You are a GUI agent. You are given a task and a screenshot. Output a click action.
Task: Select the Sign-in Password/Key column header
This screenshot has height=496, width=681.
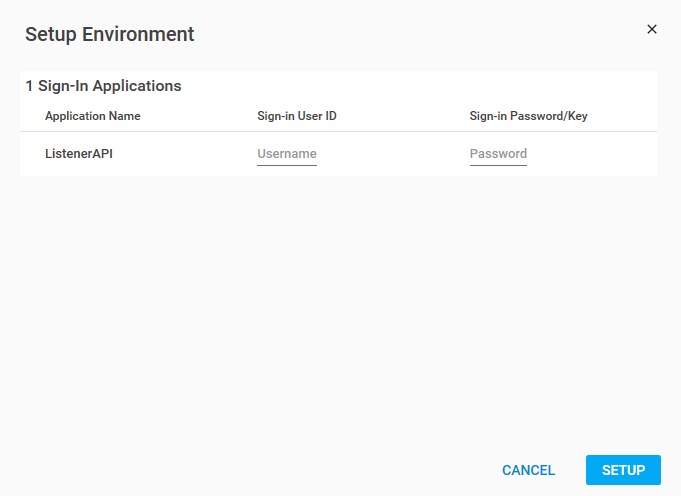click(528, 116)
